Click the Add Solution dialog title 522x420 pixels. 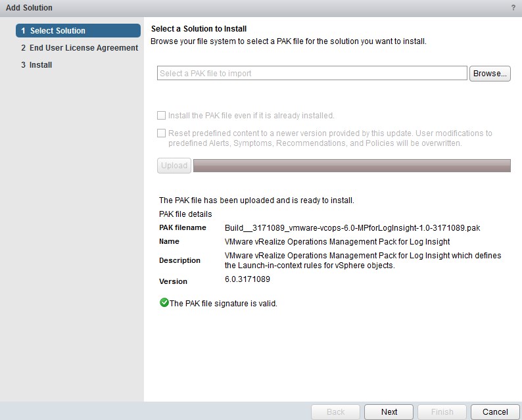[x=29, y=8]
